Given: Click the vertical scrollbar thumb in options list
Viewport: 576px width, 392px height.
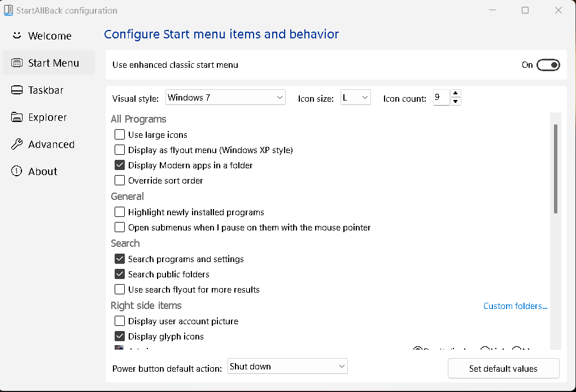Looking at the screenshot, I should coord(556,169).
